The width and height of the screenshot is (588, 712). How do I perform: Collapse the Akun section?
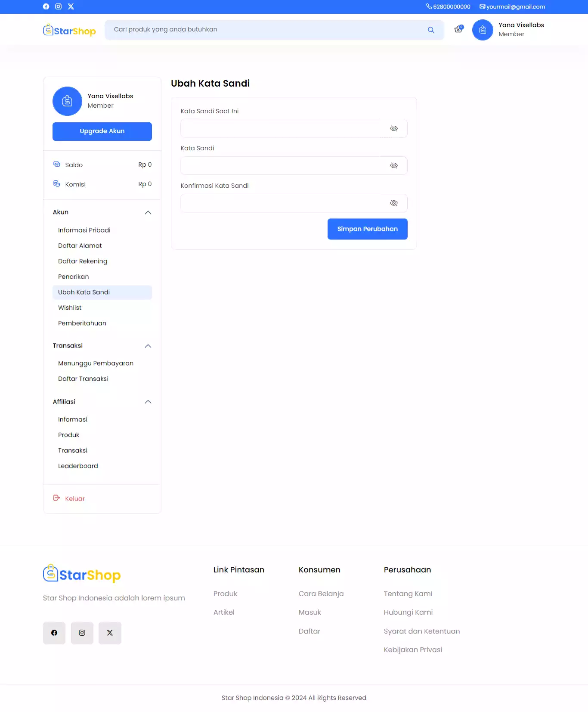148,212
